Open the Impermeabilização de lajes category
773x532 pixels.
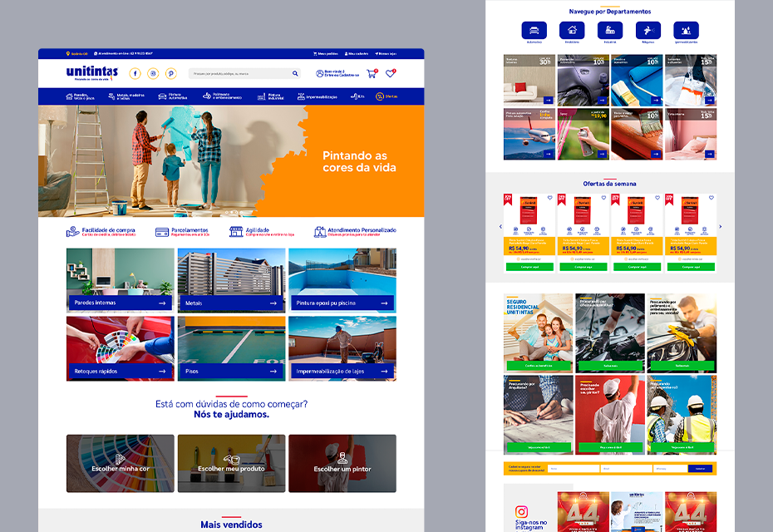click(x=342, y=348)
